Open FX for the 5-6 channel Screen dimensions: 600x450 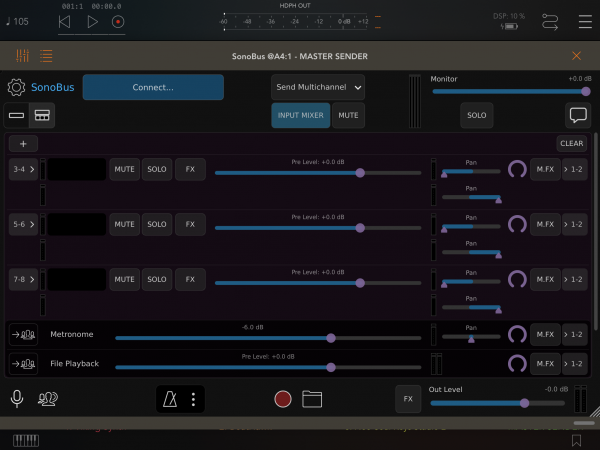190,224
